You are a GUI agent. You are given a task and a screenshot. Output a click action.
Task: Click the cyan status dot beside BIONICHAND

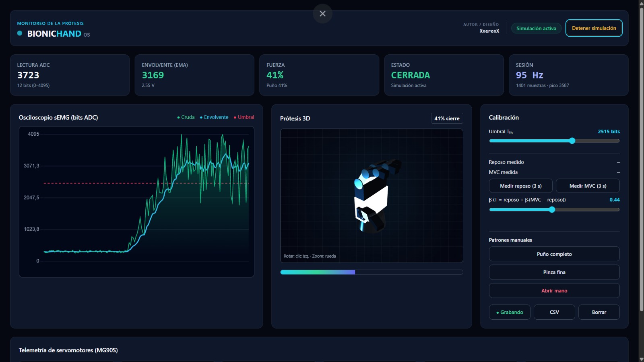pos(20,33)
